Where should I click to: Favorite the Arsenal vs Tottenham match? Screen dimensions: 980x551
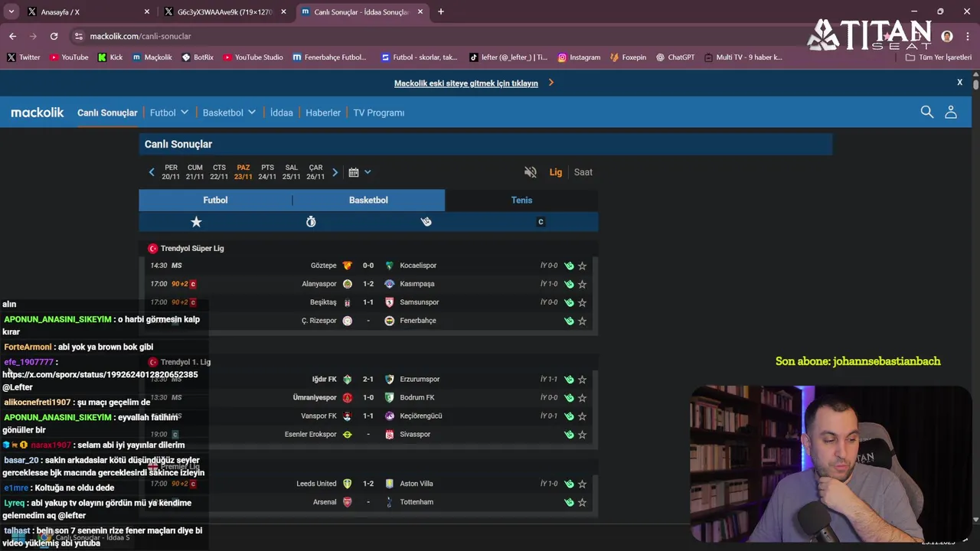(582, 502)
